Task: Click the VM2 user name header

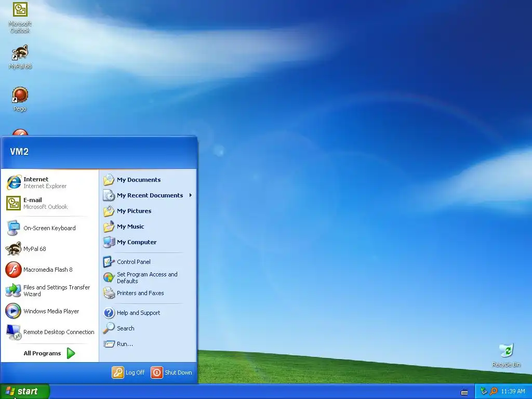Action: (19, 152)
